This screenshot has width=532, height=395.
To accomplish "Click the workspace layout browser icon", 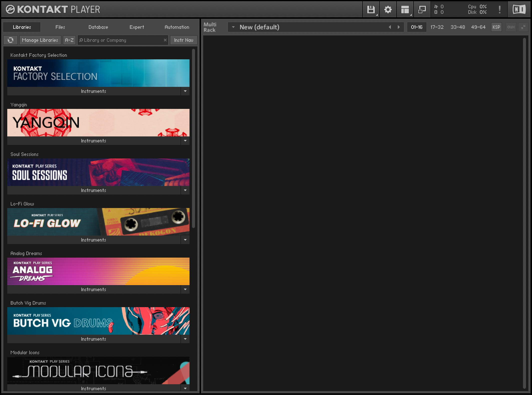I will click(405, 10).
